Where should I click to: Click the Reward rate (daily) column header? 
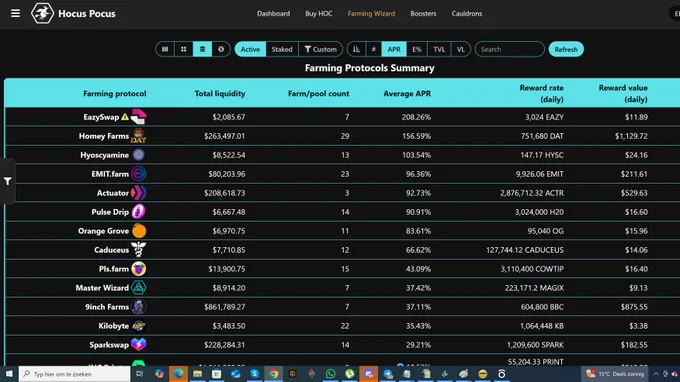point(542,93)
